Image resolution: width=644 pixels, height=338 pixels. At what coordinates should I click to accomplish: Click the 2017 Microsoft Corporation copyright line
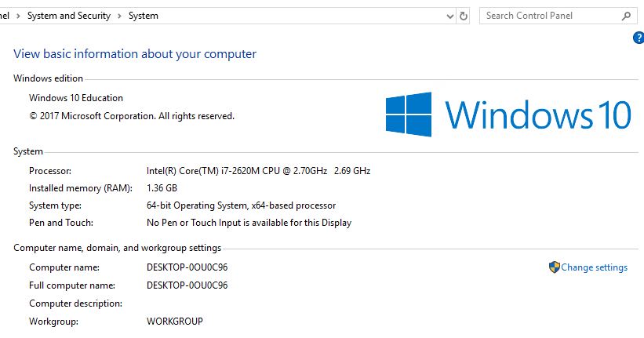(x=132, y=116)
